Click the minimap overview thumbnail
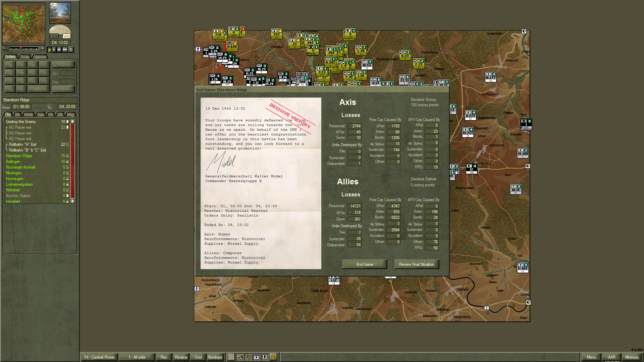Screen dimensions: 644x362 pos(24,24)
